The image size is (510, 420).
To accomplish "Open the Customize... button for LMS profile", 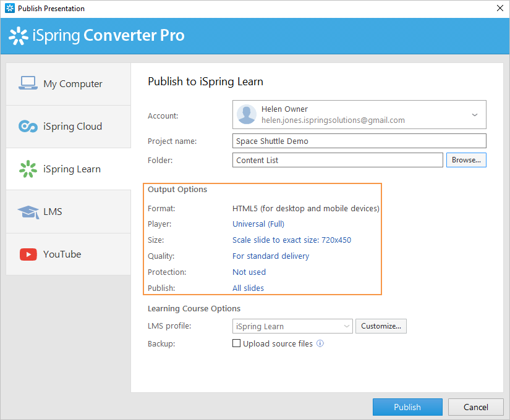I will coord(381,326).
